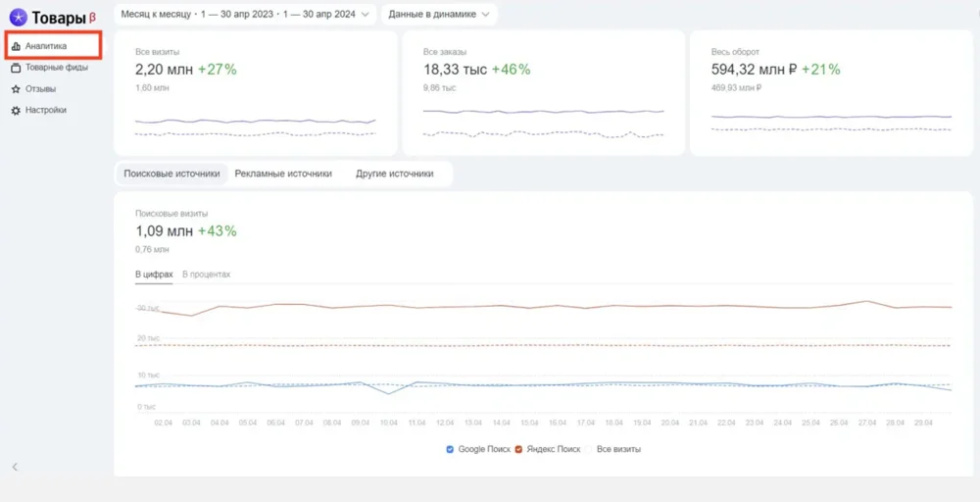Switch to Другие источники tab
Image resolution: width=980 pixels, height=502 pixels.
[394, 174]
